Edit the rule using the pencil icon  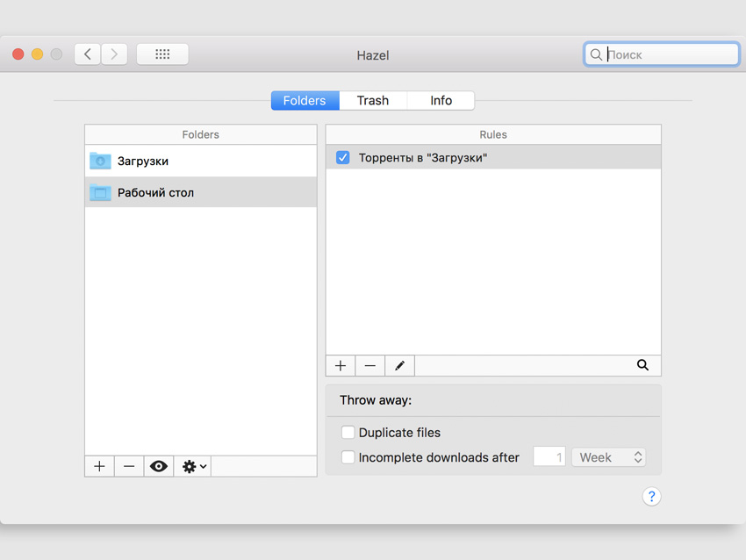coord(399,365)
